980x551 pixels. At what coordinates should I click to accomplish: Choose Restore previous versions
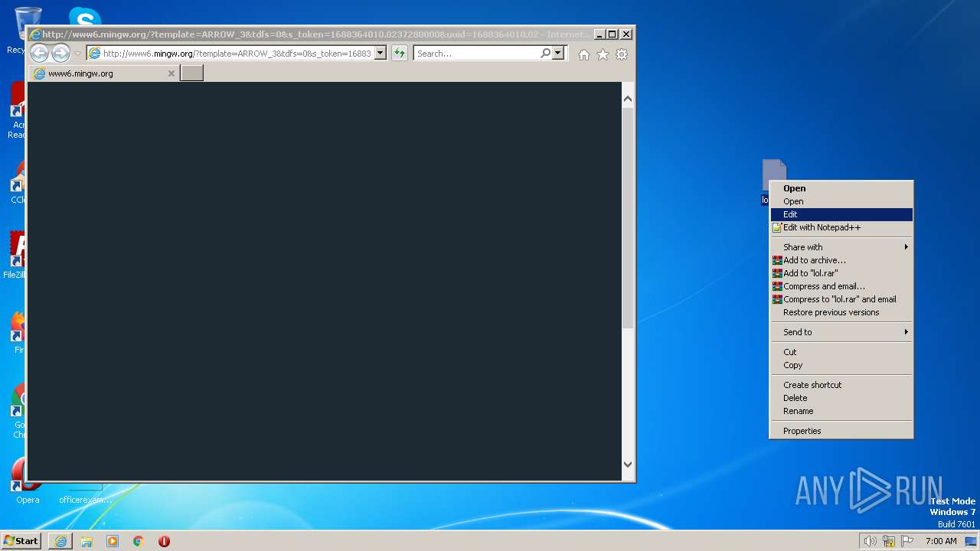841,312
